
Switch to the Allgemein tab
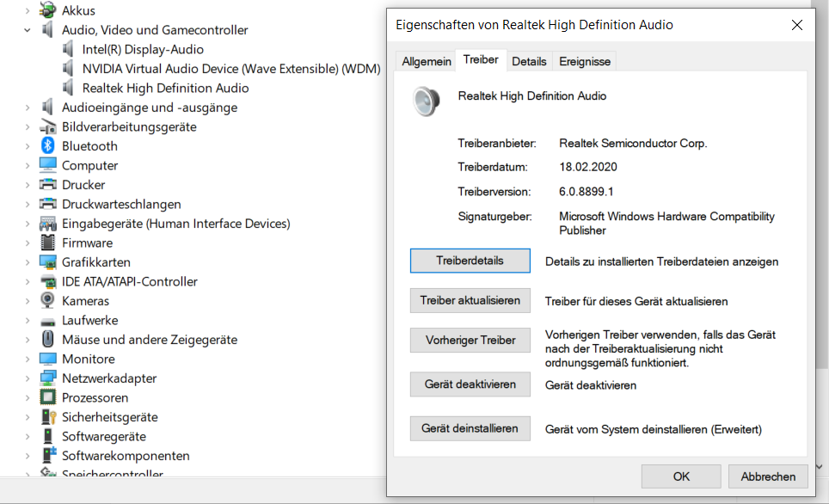[427, 61]
